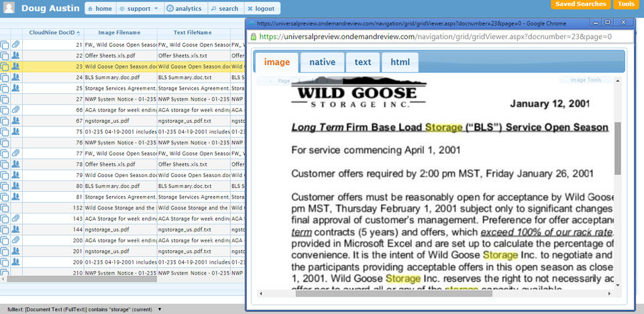Click the stacked pages icon for DocID 81
Viewport: 644px width, 314px height.
[x=5, y=197]
